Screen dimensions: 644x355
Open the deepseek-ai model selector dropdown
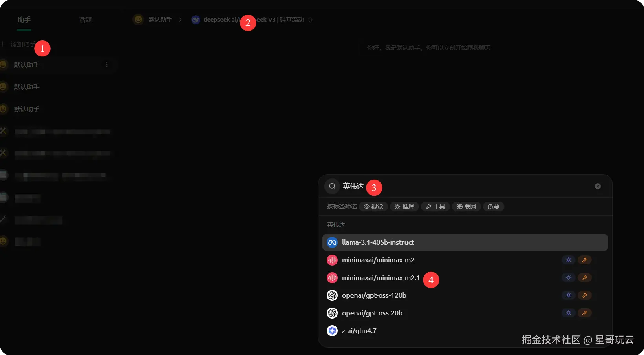[x=252, y=20]
